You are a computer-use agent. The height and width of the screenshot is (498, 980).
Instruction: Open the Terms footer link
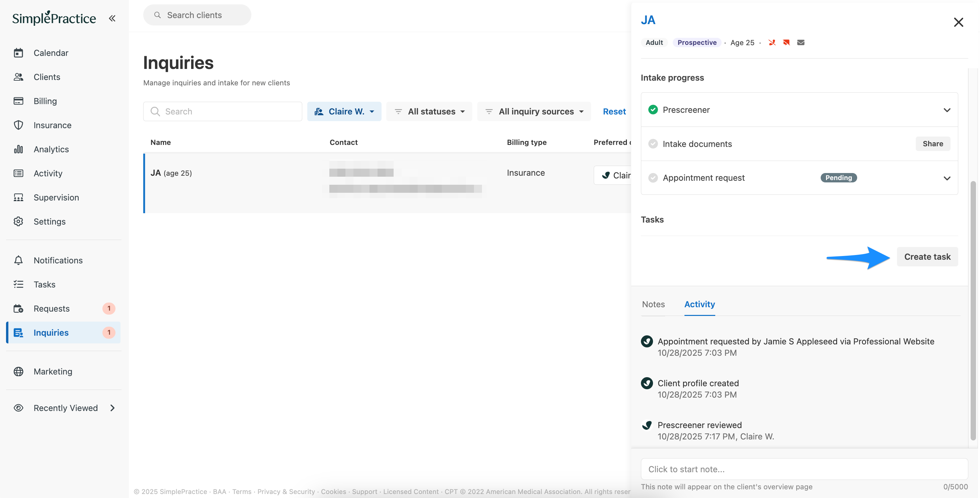[x=242, y=492]
